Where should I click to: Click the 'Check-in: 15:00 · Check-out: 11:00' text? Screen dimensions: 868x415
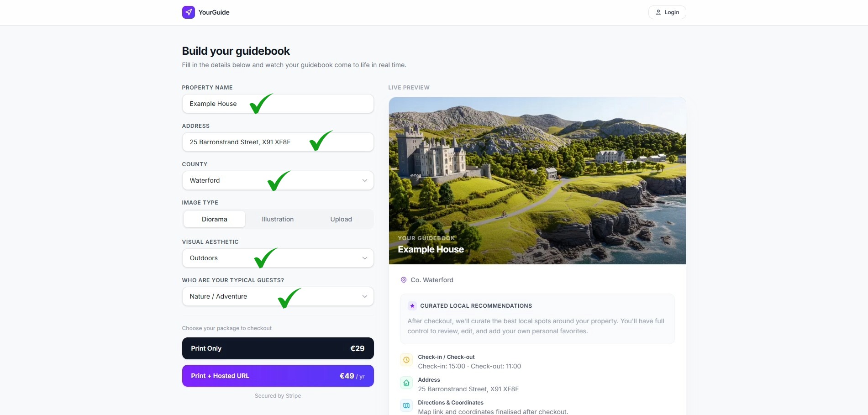469,366
